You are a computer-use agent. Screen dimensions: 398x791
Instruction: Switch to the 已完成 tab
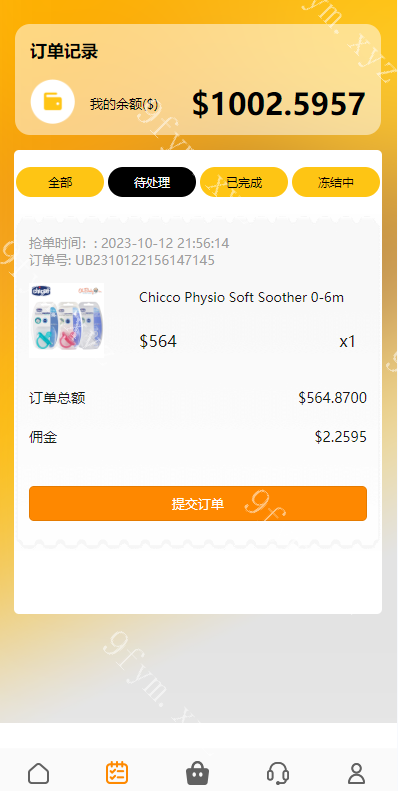[x=244, y=182]
